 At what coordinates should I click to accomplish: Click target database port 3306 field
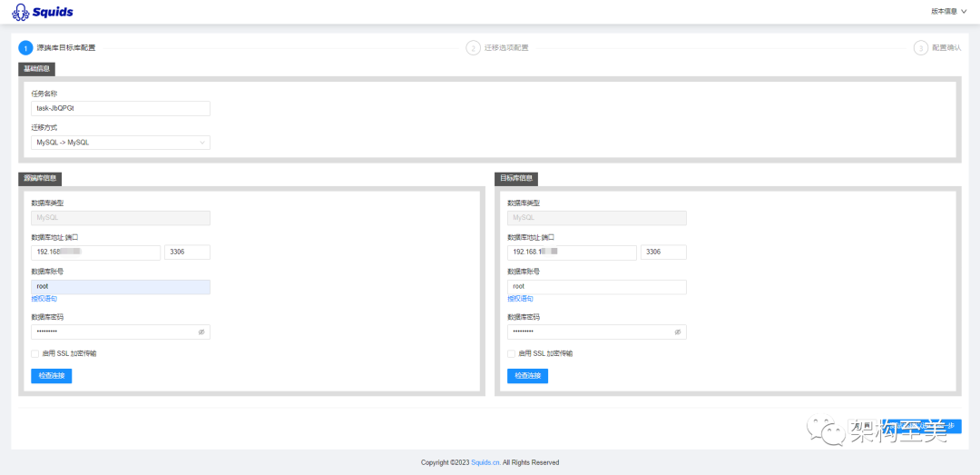tap(663, 252)
